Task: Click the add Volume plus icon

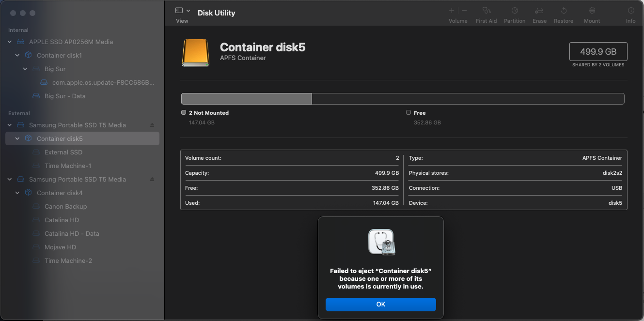Action: [x=452, y=11]
